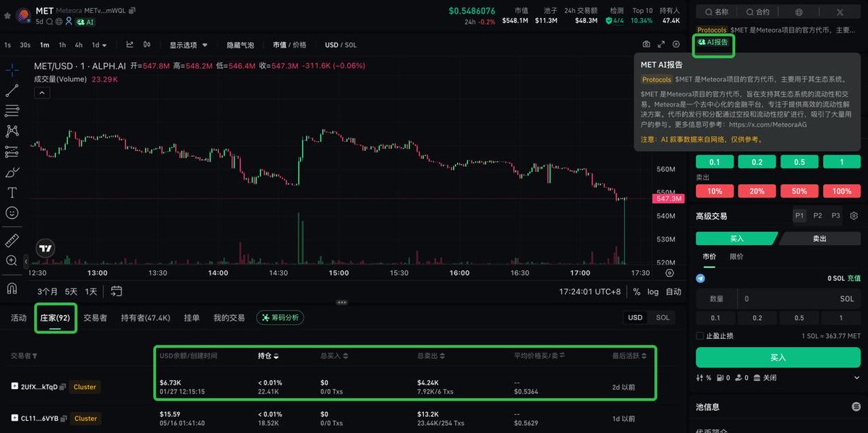Select the ruler measure tool
Image resolution: width=868 pixels, height=433 pixels.
(x=12, y=240)
